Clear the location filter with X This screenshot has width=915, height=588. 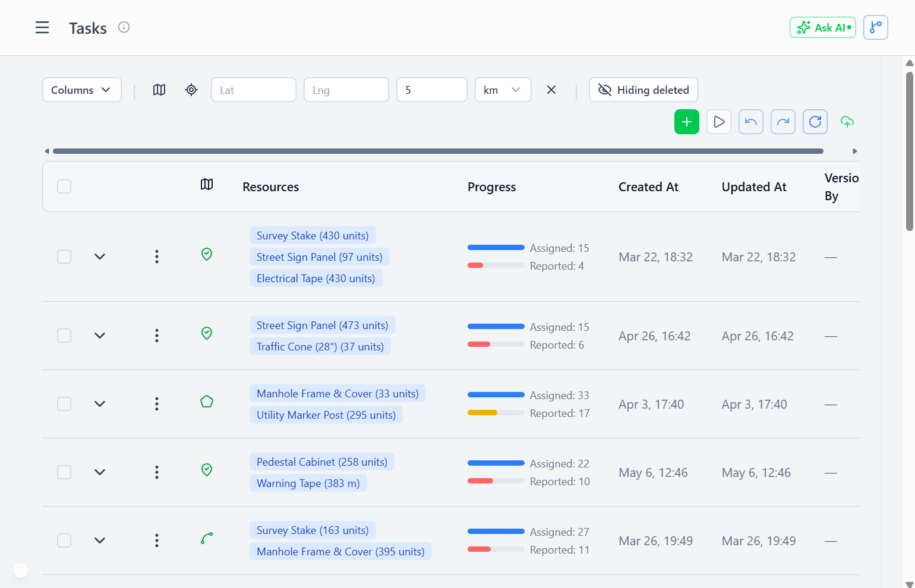551,90
